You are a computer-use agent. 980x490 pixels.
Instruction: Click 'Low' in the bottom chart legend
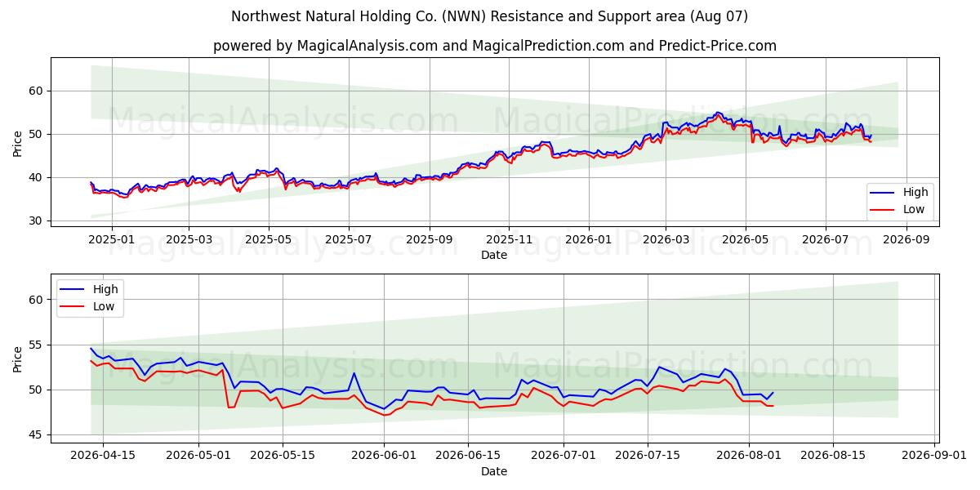(104, 306)
